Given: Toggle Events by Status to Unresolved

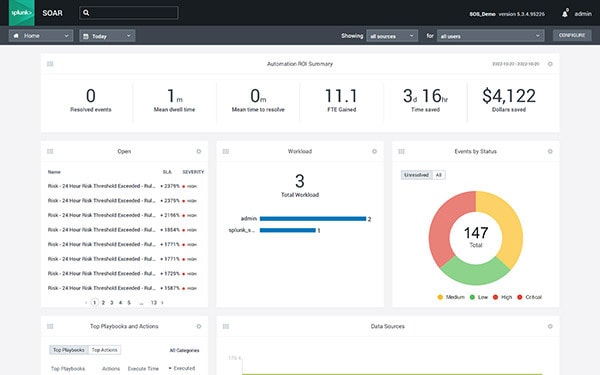Looking at the screenshot, I should pos(416,175).
